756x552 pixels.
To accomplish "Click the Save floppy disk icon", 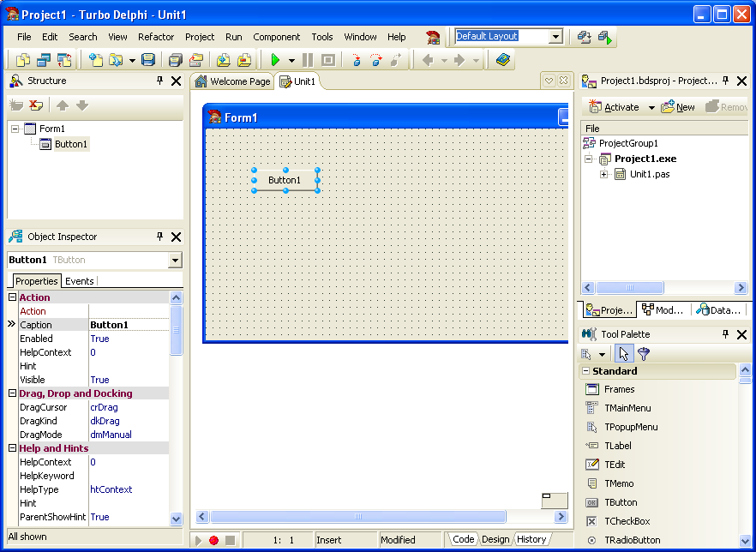I will pyautogui.click(x=148, y=60).
